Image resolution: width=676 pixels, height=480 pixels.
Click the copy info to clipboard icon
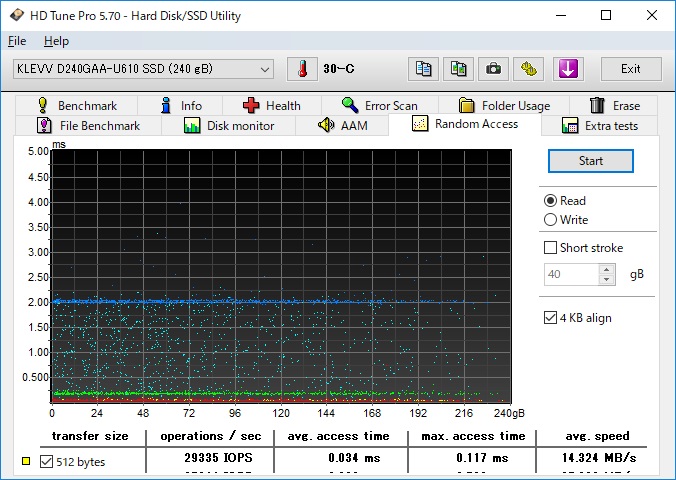tap(425, 69)
